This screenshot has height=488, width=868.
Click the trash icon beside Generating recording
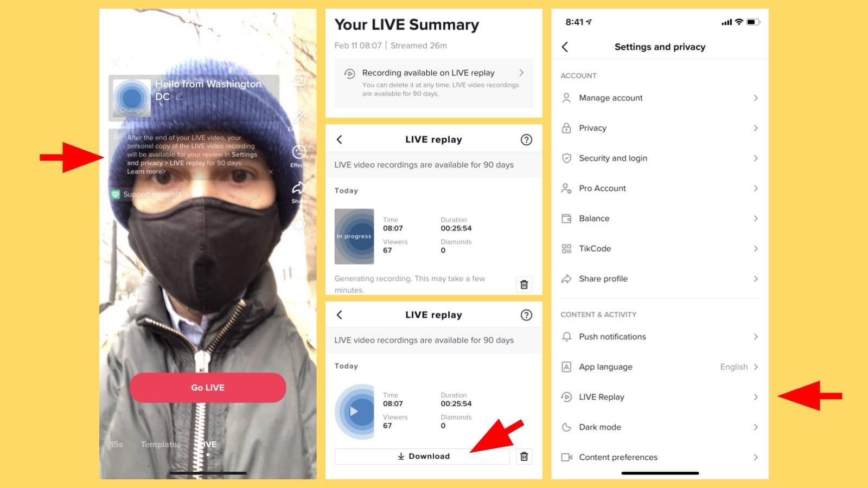pyautogui.click(x=524, y=285)
